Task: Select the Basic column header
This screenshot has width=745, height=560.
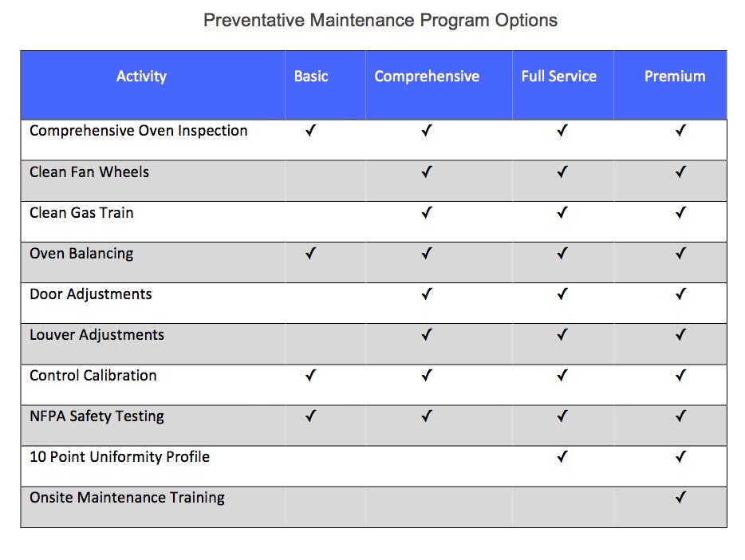Action: [x=311, y=77]
